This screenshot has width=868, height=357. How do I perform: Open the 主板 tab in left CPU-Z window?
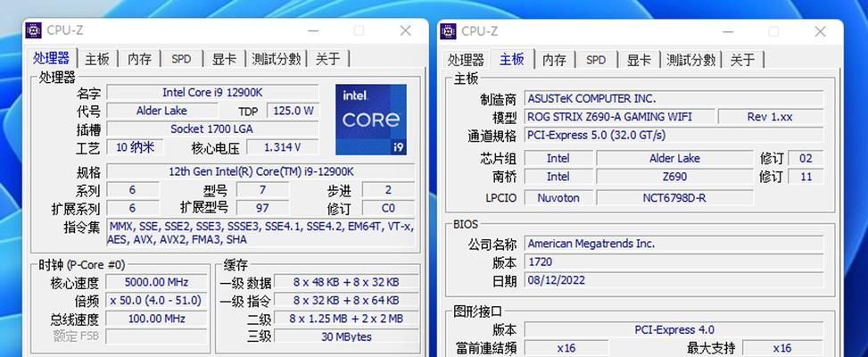coord(97,59)
